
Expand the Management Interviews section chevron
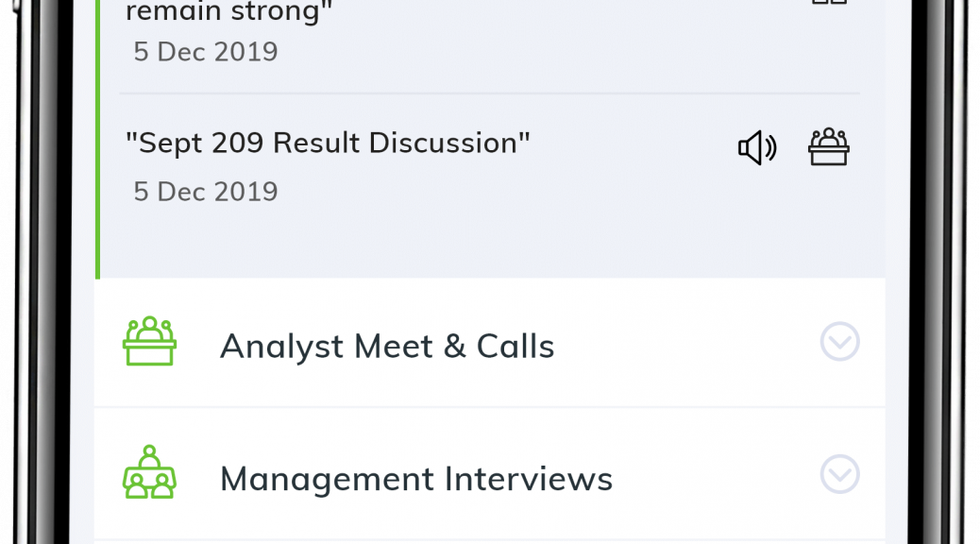click(840, 474)
